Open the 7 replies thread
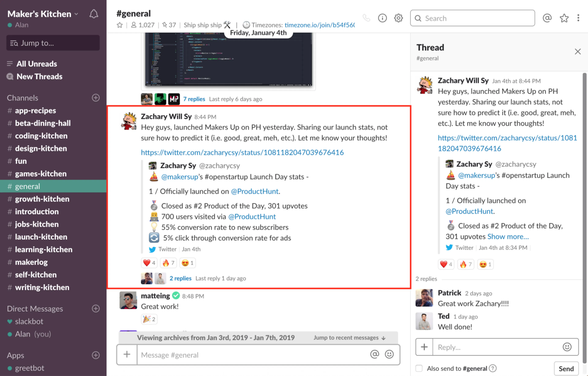The height and width of the screenshot is (376, 588). tap(194, 99)
